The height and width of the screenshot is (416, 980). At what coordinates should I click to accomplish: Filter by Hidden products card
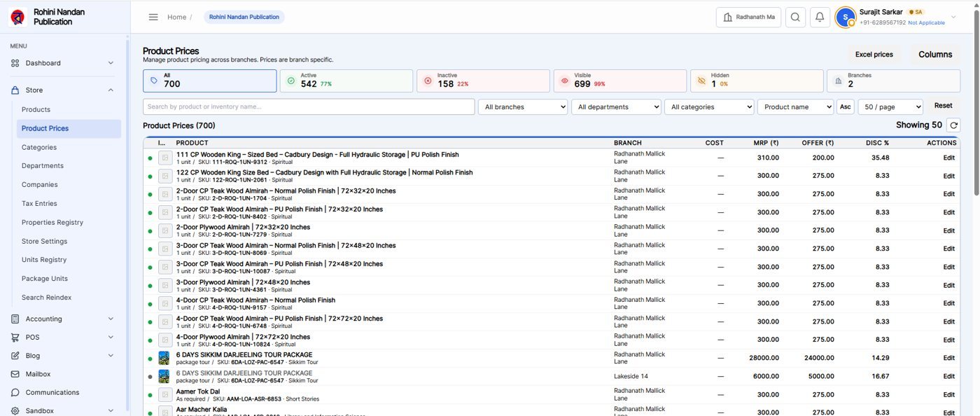[x=756, y=81]
